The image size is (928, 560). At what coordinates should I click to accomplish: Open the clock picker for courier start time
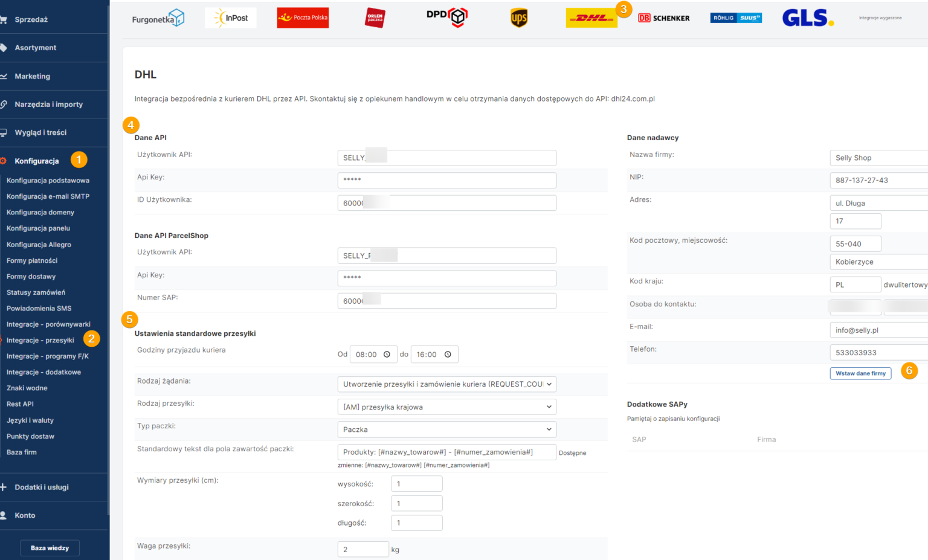click(x=387, y=354)
